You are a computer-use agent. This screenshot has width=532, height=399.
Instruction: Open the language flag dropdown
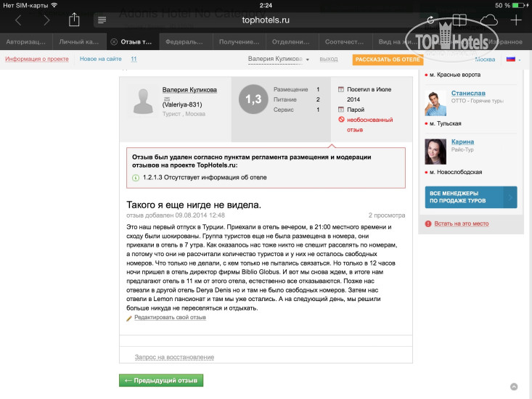click(513, 59)
